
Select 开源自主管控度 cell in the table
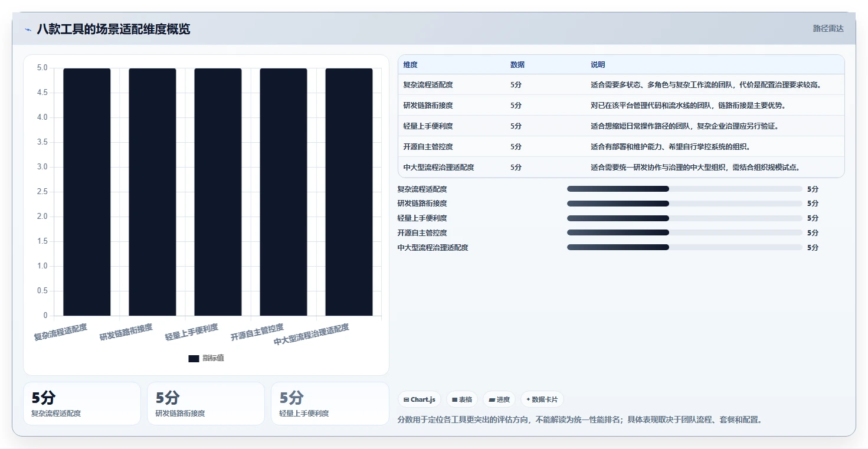[428, 147]
